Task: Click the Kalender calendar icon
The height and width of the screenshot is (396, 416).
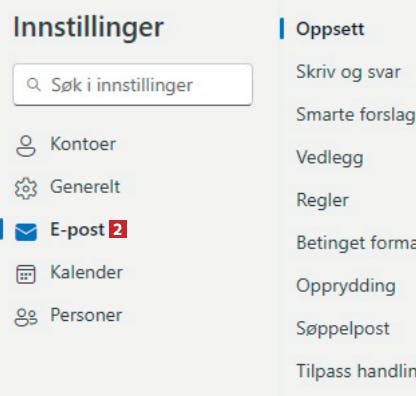Action: pos(26,274)
